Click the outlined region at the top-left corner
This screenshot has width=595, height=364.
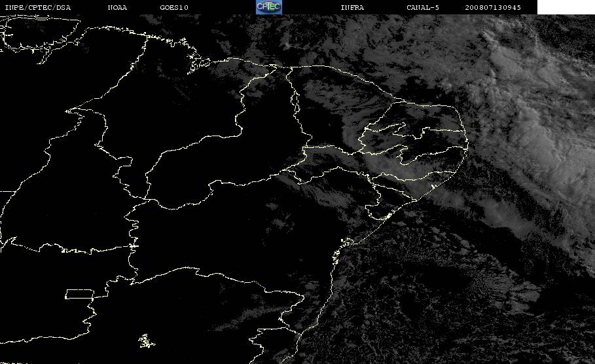click(x=40, y=34)
